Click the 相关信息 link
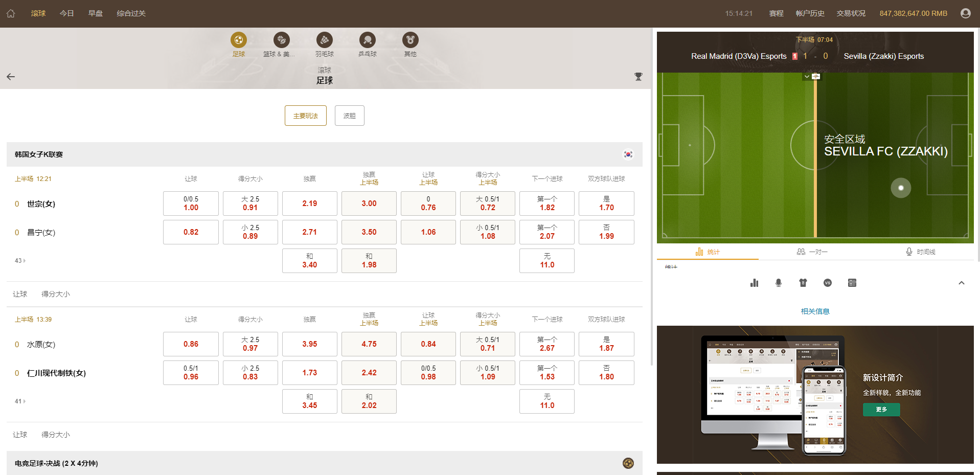 coord(815,311)
